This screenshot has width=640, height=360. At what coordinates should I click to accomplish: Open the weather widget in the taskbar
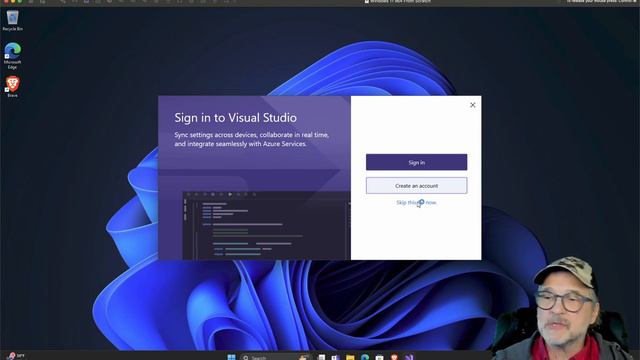[x=16, y=356]
